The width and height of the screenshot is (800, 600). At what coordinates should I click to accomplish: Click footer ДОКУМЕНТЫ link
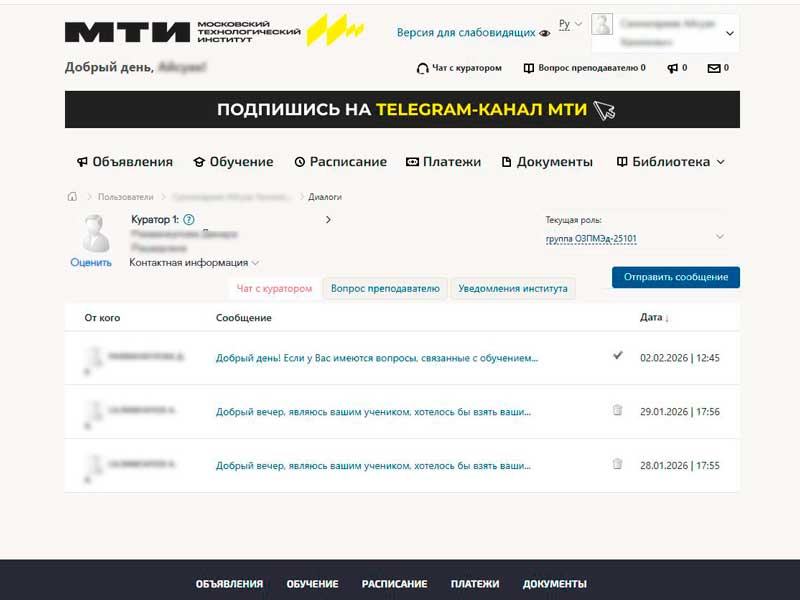[555, 584]
